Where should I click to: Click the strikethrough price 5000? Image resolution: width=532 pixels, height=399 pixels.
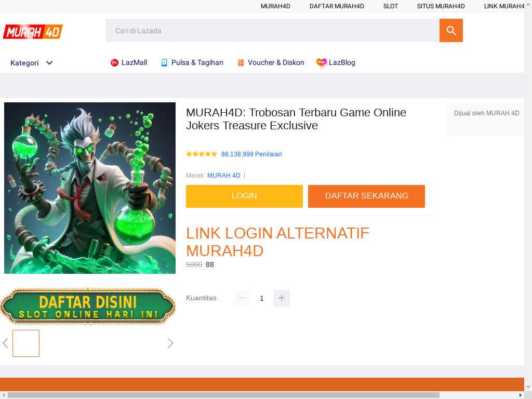194,264
